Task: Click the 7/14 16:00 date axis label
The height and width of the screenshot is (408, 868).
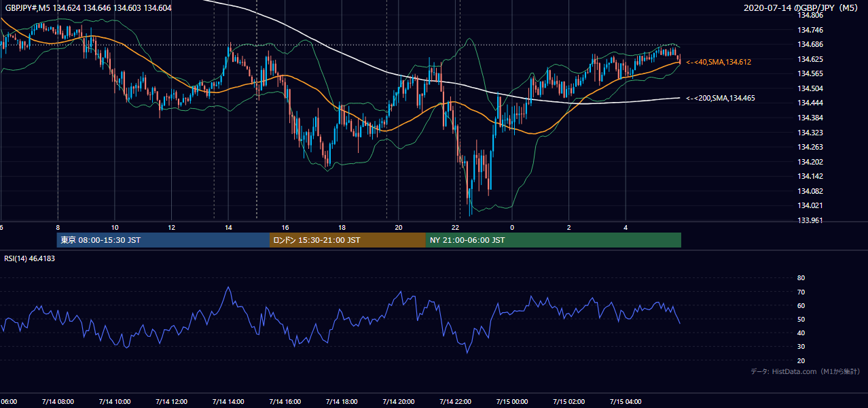Action: coord(285,402)
